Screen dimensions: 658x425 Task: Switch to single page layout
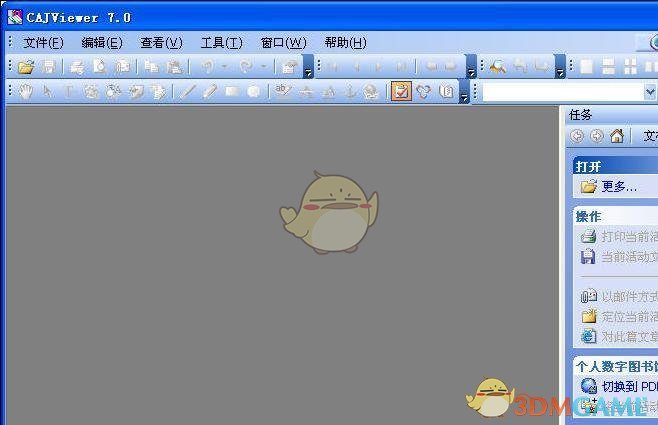[586, 66]
